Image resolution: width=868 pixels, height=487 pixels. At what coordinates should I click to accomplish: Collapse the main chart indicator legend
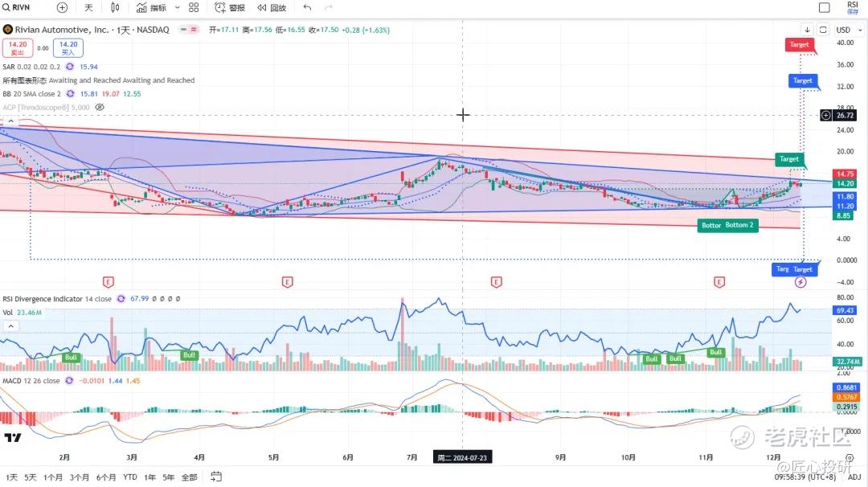click(x=10, y=121)
